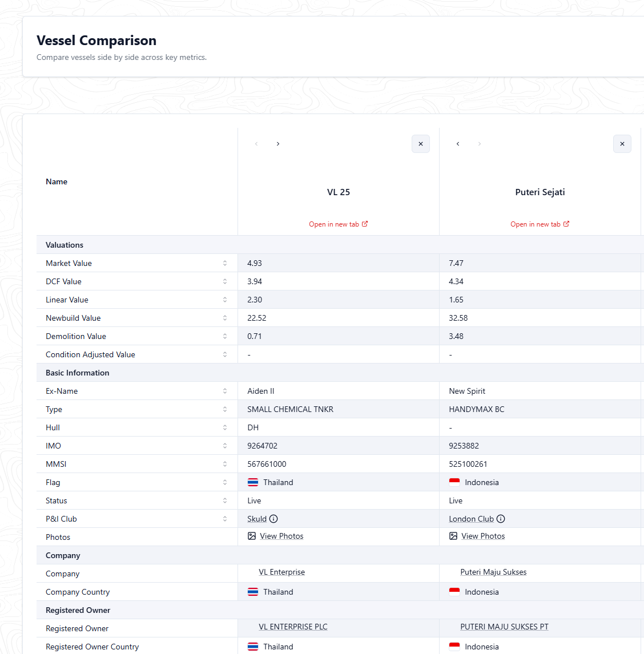The width and height of the screenshot is (644, 654).
Task: Sort vessels by Newbuild Value
Action: pyautogui.click(x=225, y=318)
